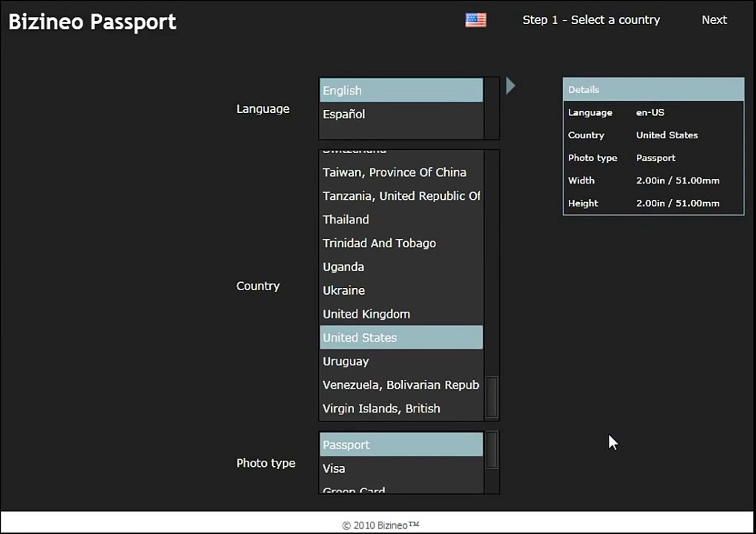This screenshot has width=756, height=534.
Task: Pick Thailand from the Country list
Action: coord(401,220)
